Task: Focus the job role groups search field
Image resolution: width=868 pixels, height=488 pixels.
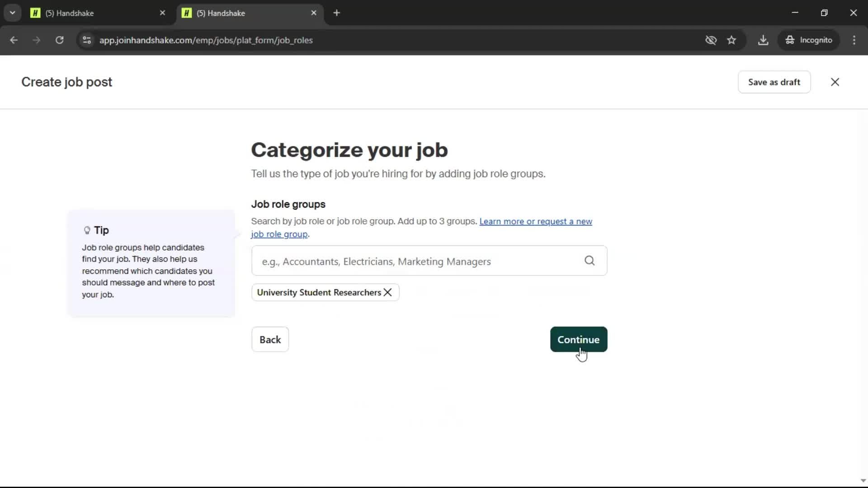Action: 429,261
